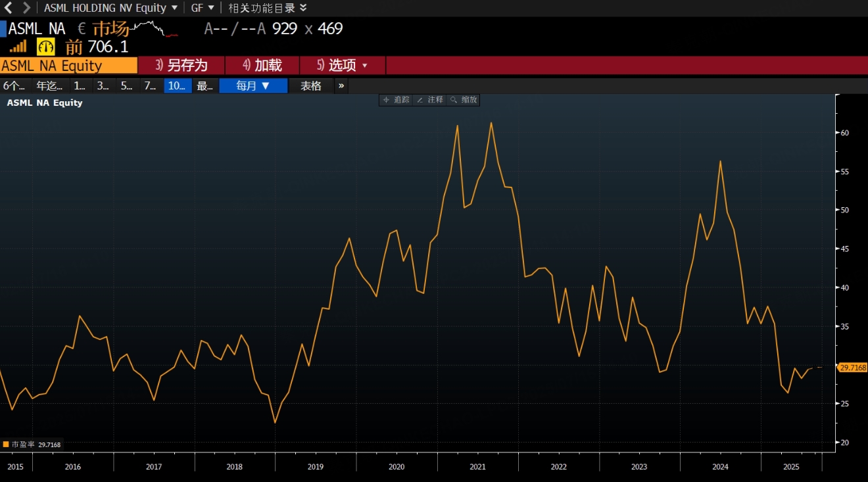Image resolution: width=868 pixels, height=482 pixels.
Task: Click the 2018 year axis label
Action: (235, 466)
